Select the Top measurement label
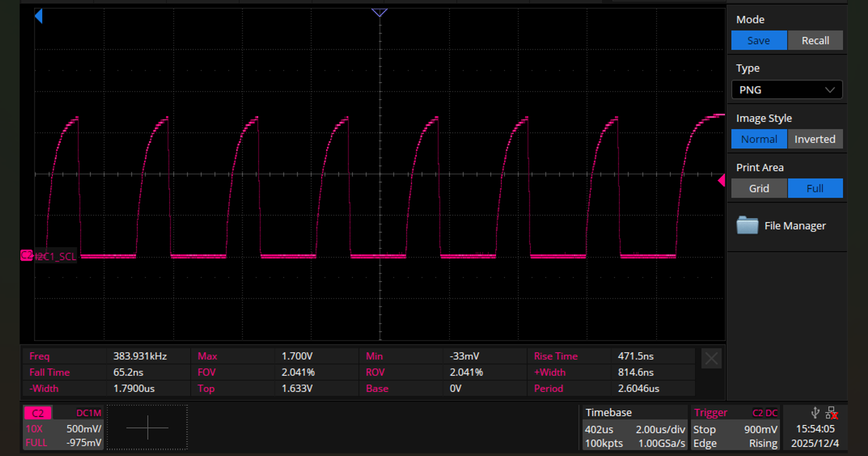Screen dimensions: 868x456 (206, 389)
